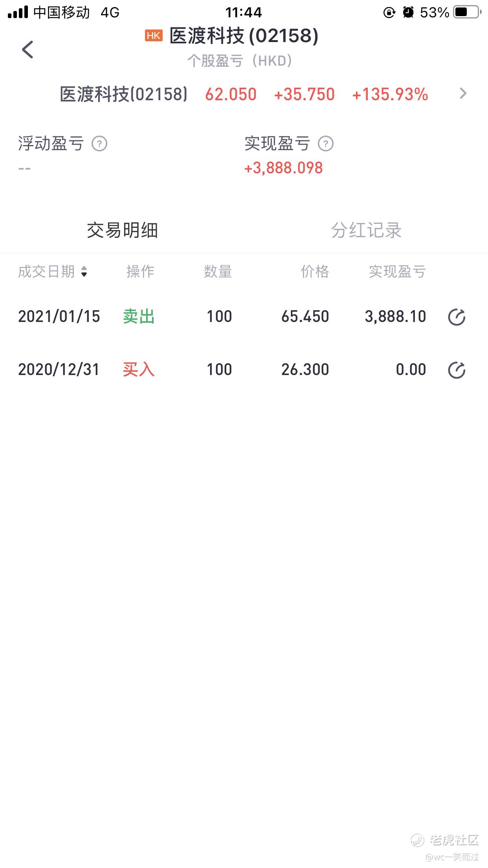This screenshot has width=488, height=868.
Task: Tap the back arrow icon
Action: 28,50
